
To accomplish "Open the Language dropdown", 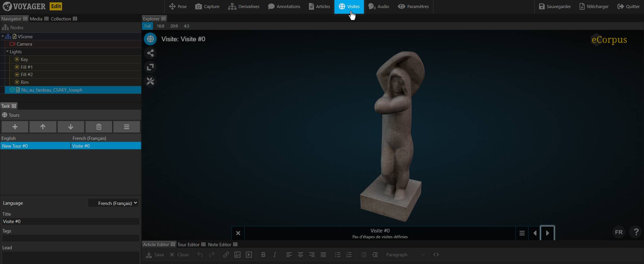I will pos(113,203).
